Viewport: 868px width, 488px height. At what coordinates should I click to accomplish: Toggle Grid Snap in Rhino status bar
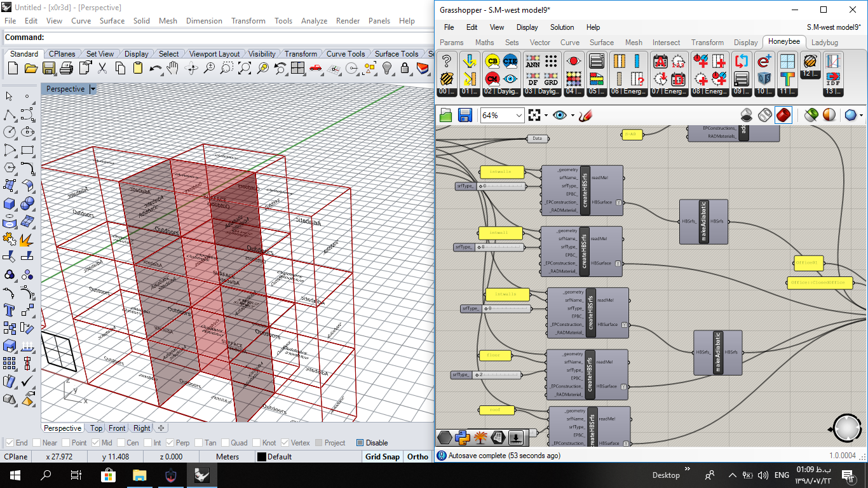[x=383, y=456]
